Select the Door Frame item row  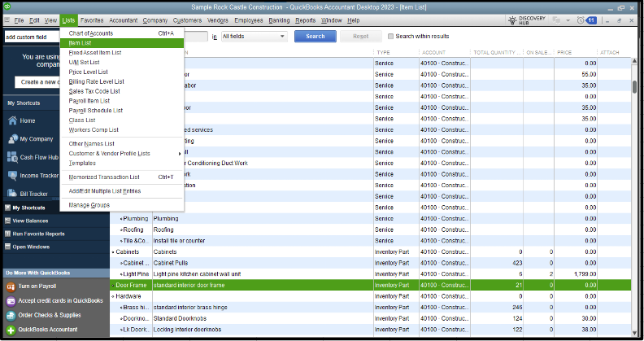(x=371, y=285)
